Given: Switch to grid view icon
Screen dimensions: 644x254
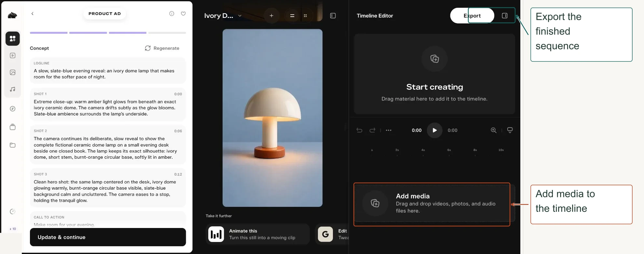Looking at the screenshot, I should tap(305, 16).
